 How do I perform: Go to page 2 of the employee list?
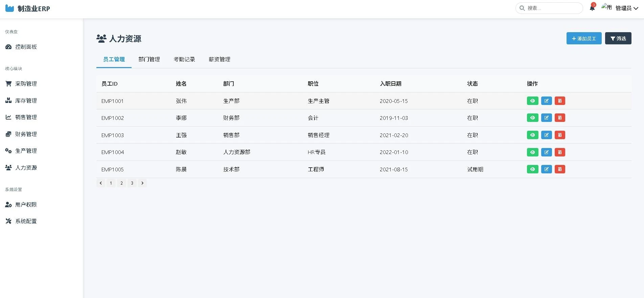coord(121,183)
